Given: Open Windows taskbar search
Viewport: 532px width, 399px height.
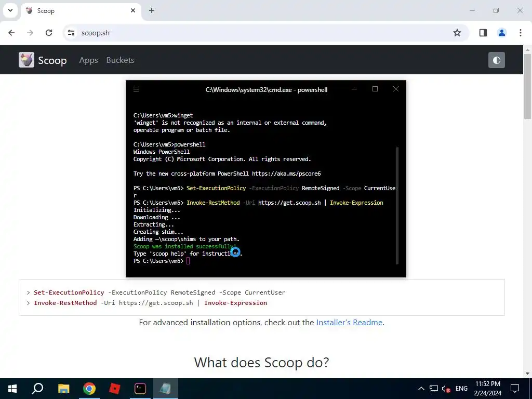Looking at the screenshot, I should tap(37, 389).
